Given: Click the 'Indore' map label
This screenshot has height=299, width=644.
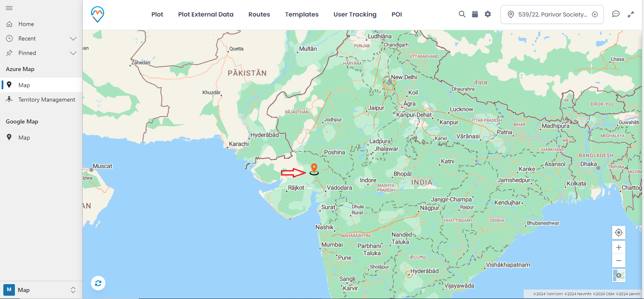Looking at the screenshot, I should (x=368, y=180).
